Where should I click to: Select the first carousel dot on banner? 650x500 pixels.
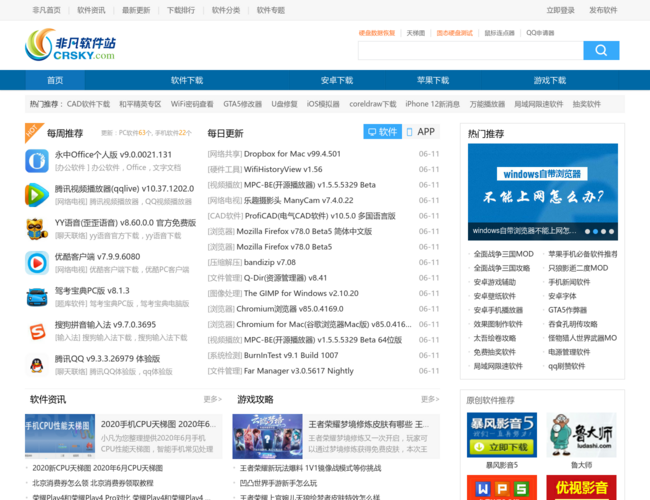(x=587, y=231)
